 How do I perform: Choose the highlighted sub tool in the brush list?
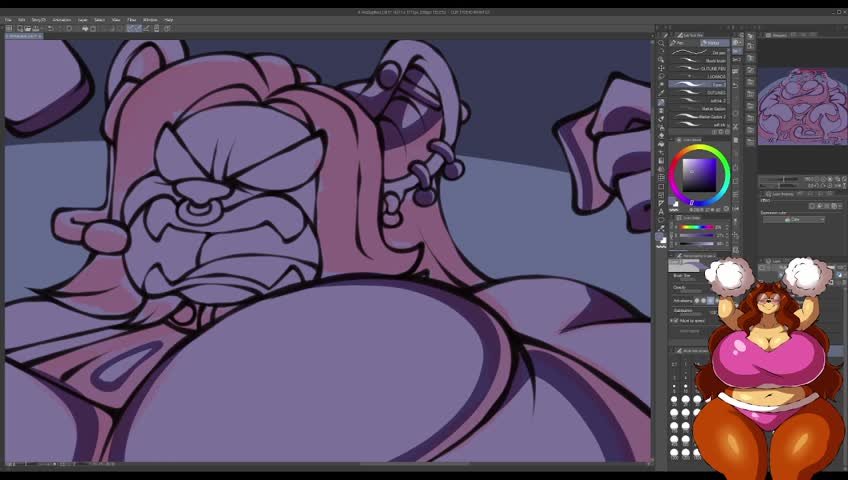click(x=698, y=84)
